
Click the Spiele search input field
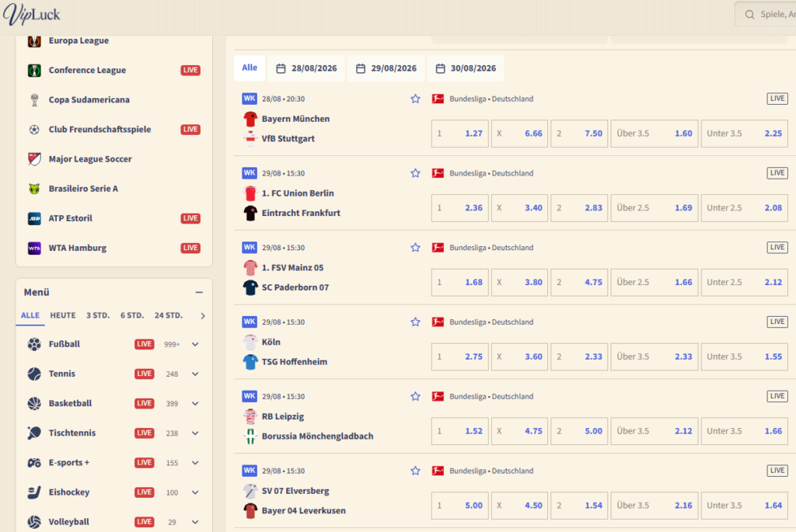[766, 15]
